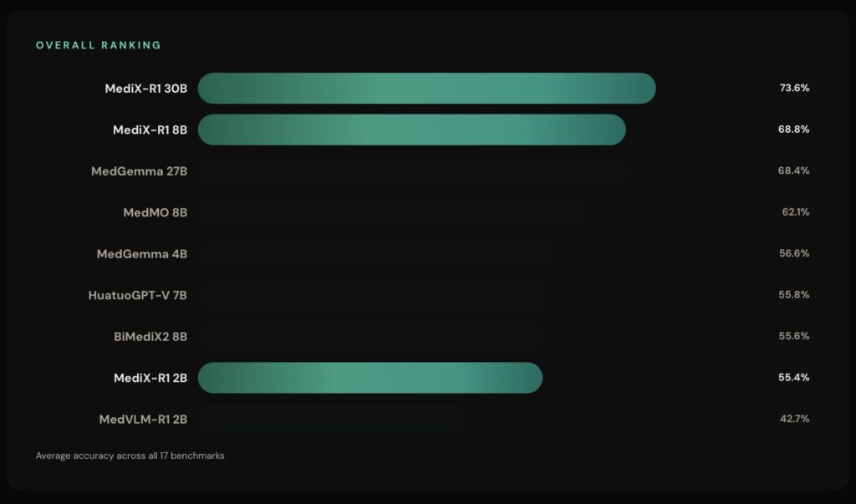Select the MediX-R1 8B model label

(x=150, y=130)
